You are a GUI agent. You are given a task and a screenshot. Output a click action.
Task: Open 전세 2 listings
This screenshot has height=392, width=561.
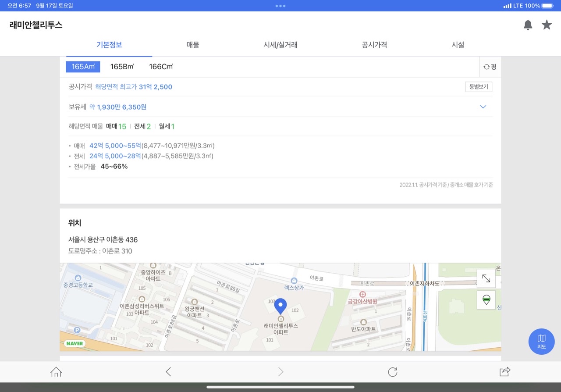click(x=142, y=126)
